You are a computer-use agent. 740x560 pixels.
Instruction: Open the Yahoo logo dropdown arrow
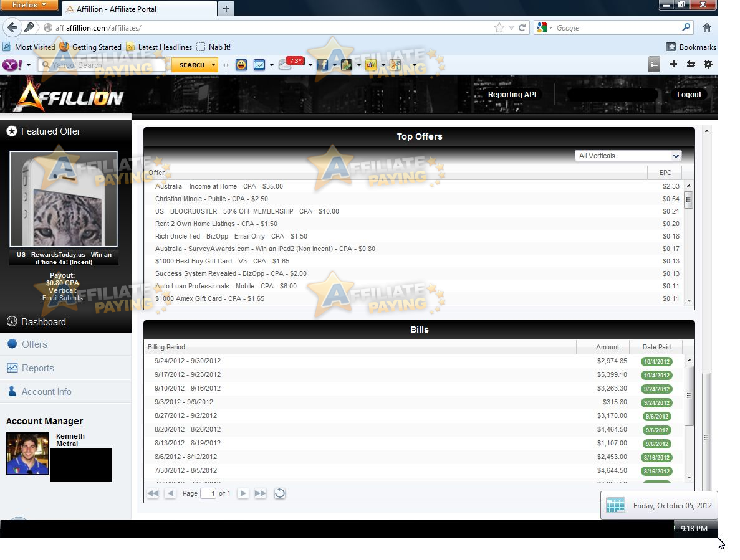pos(29,65)
